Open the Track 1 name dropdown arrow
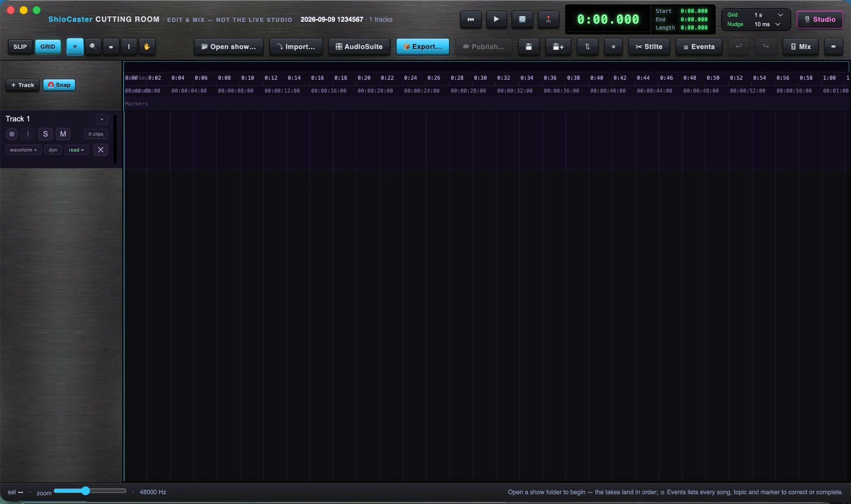The width and height of the screenshot is (851, 504). (x=102, y=119)
